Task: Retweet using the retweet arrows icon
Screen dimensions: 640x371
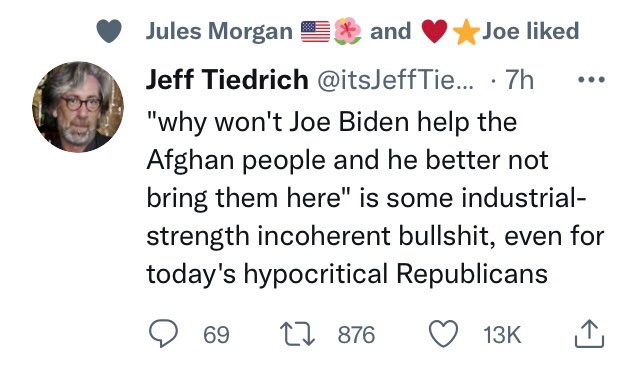Action: 297,334
